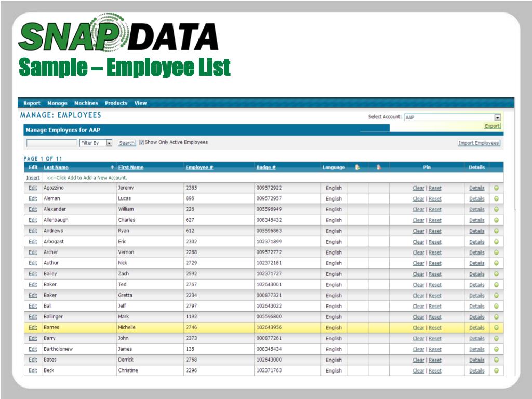Sort by First Name column header
Viewport: 532px width, 399px height.
click(x=131, y=167)
